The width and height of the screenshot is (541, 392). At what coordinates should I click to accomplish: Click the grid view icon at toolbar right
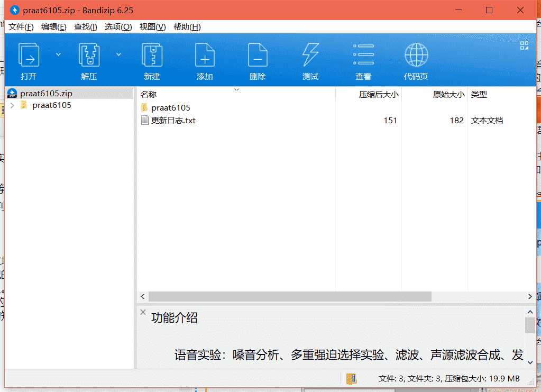(524, 45)
